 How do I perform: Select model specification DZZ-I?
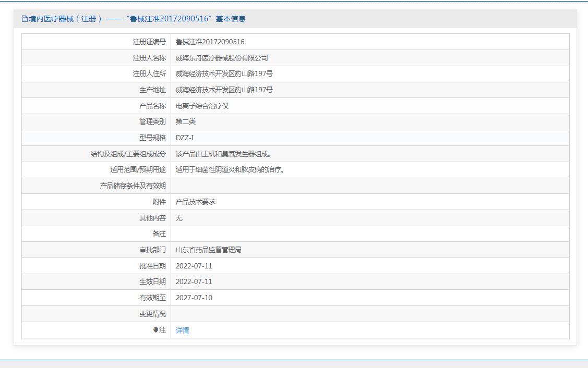(x=185, y=138)
